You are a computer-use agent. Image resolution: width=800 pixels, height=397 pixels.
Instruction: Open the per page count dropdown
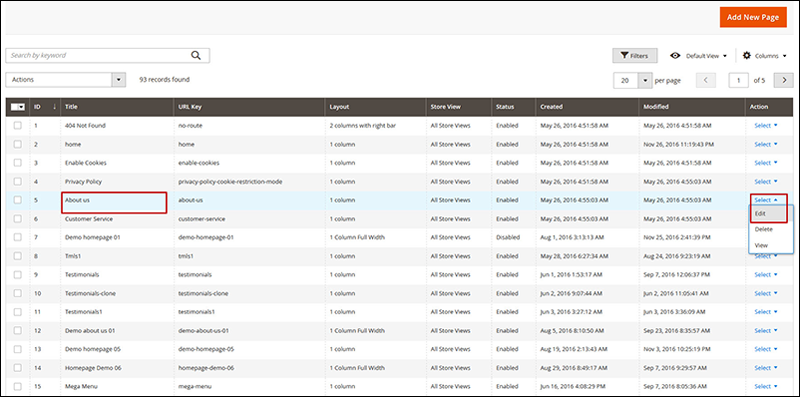(x=645, y=80)
